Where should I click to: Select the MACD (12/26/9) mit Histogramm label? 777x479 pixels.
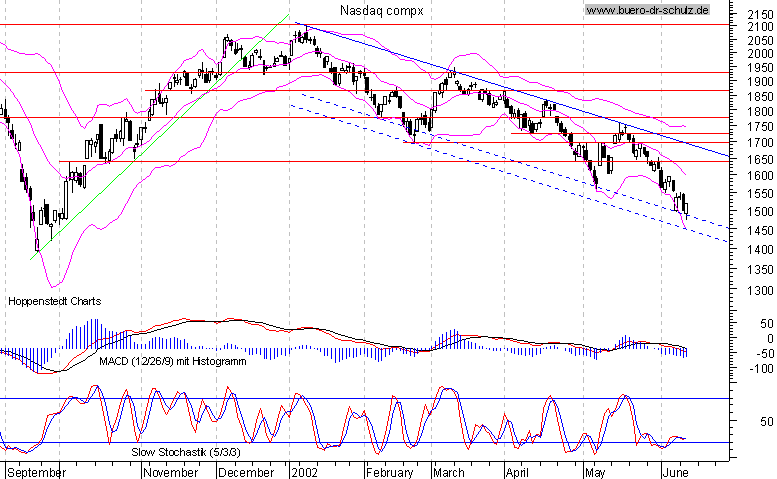point(172,361)
